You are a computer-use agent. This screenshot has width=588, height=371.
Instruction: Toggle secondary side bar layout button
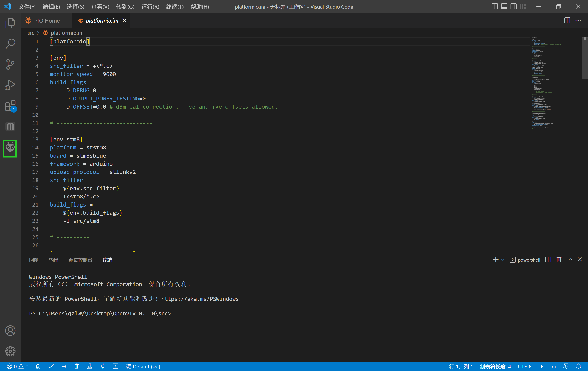tap(513, 7)
